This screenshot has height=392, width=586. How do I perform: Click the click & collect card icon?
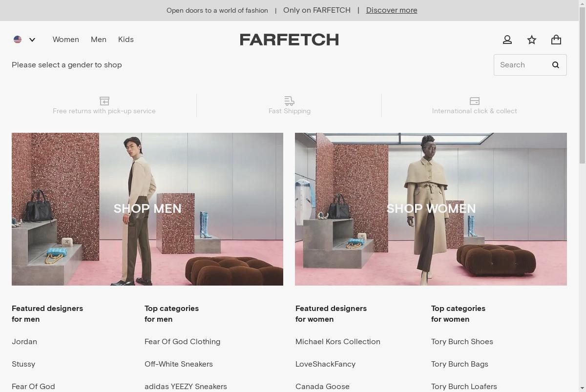point(475,101)
